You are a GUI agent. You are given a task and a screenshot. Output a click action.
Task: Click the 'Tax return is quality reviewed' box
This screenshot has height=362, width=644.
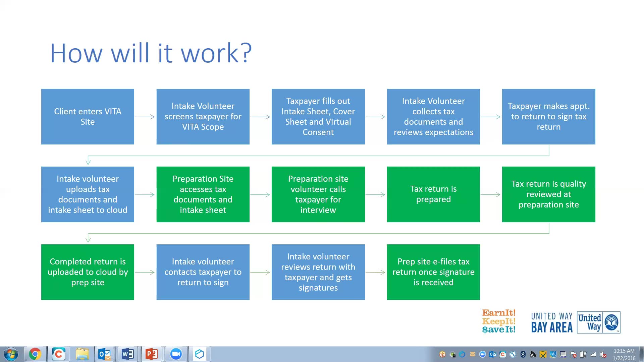click(x=549, y=194)
